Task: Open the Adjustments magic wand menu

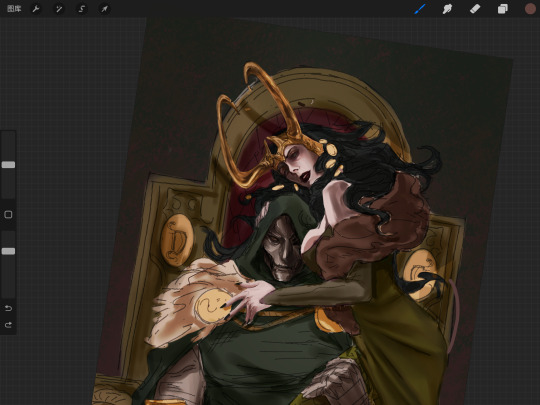Action: [x=59, y=9]
